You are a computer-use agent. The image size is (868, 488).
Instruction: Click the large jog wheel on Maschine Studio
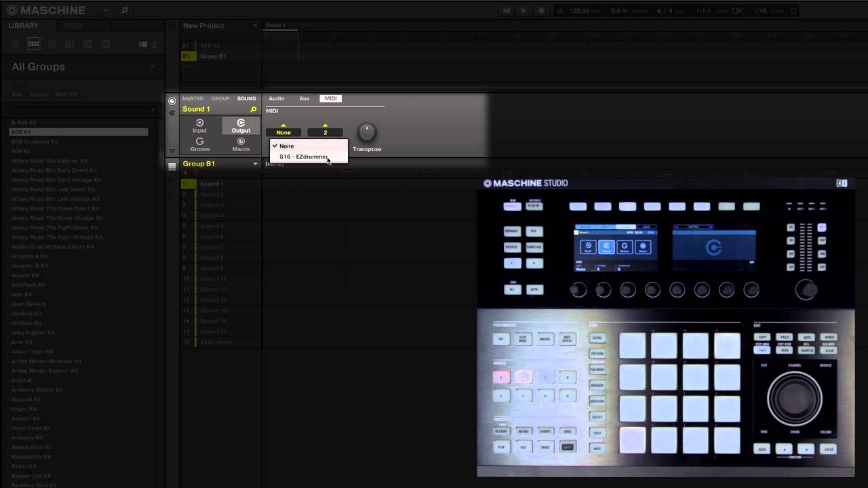(795, 398)
